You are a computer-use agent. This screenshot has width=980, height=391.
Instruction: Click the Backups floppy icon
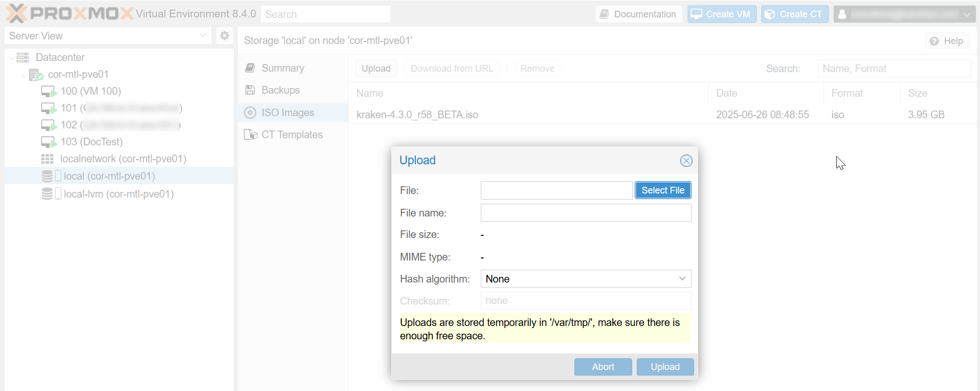click(x=250, y=90)
